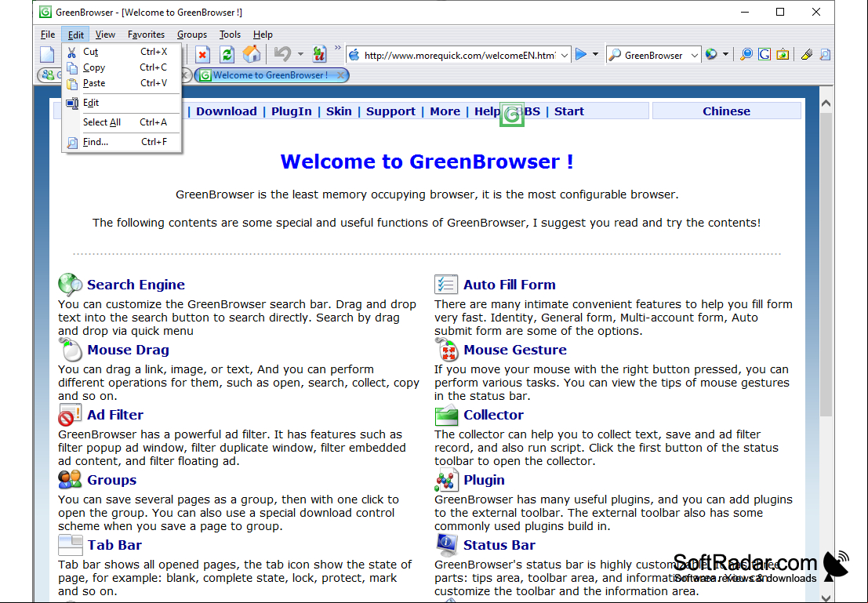The image size is (868, 603).
Task: Open the undo close dropdown arrow
Action: 300,54
